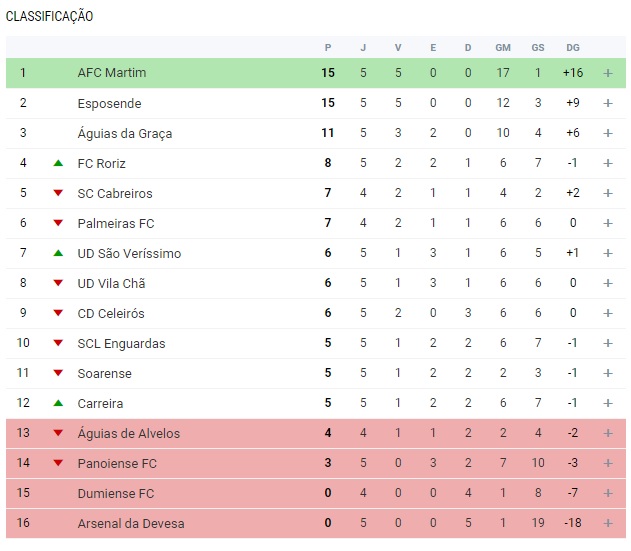Click the green up arrow next to FC Roriz
This screenshot has height=551, width=631.
[x=58, y=163]
